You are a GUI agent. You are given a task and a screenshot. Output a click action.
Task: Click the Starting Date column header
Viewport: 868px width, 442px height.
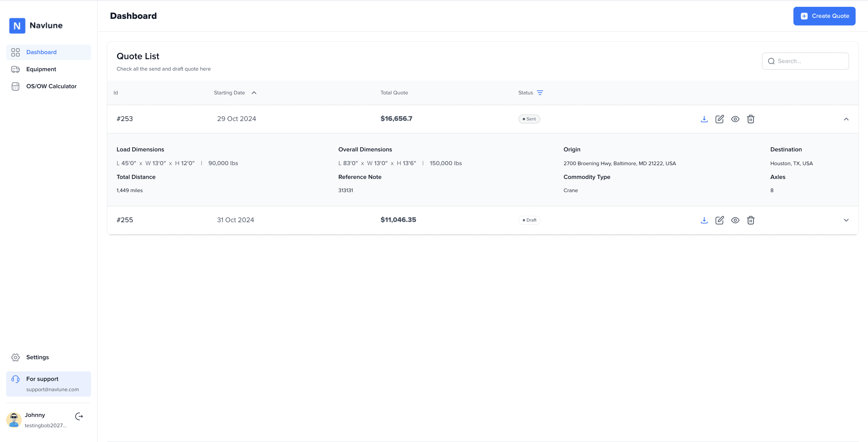[x=229, y=93]
